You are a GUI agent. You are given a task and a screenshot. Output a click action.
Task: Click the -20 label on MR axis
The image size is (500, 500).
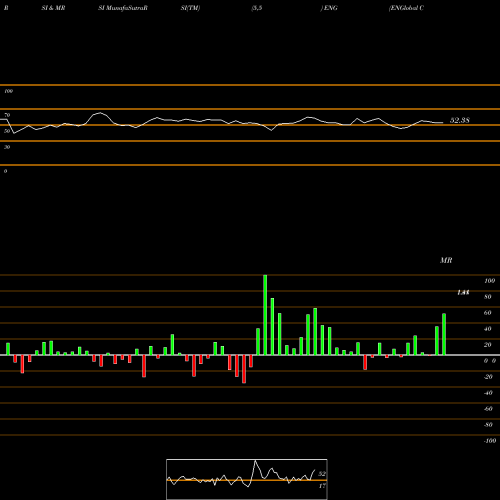[x=488, y=377]
